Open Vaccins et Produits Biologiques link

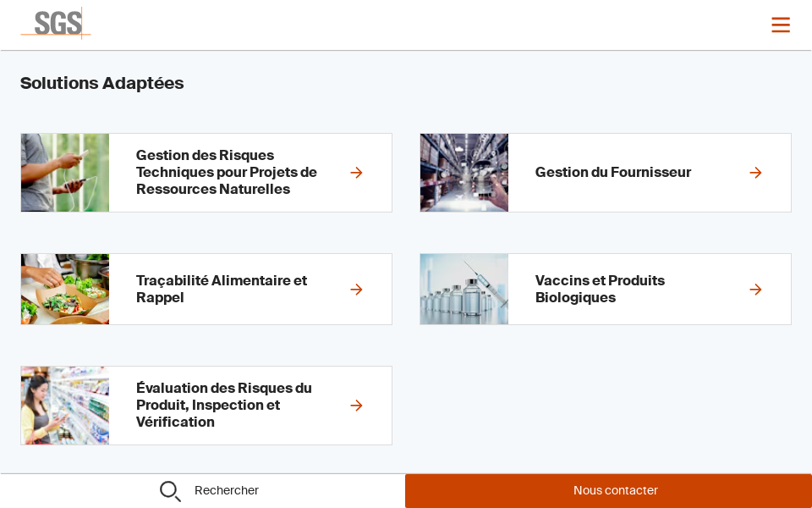(x=600, y=290)
